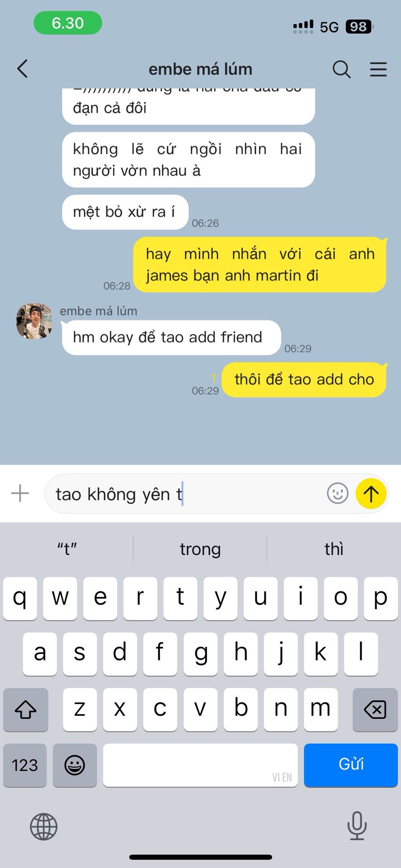Tap the blue Gửi send key
The image size is (401, 868).
click(x=351, y=765)
